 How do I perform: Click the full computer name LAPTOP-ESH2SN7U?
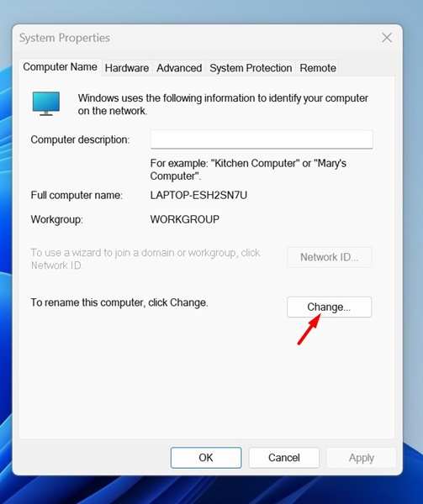[198, 195]
